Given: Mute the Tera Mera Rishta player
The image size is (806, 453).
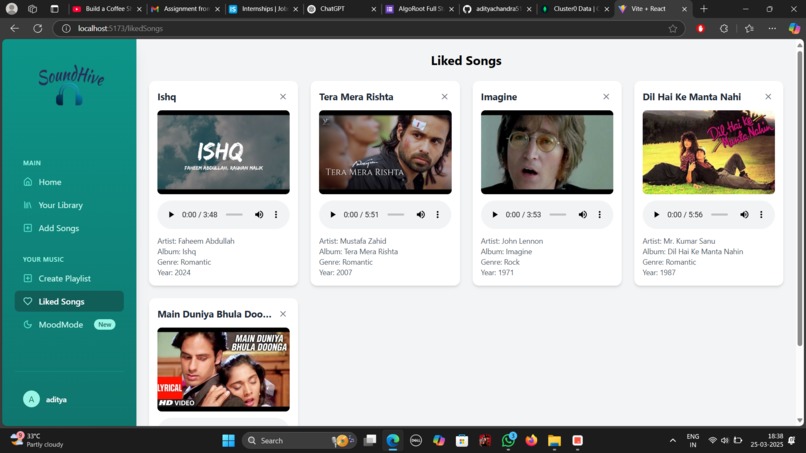Looking at the screenshot, I should (x=420, y=214).
